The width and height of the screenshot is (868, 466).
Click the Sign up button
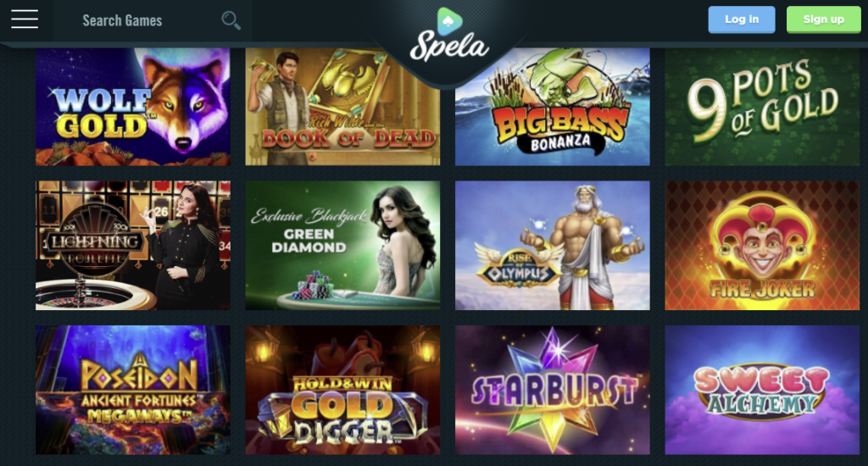point(823,19)
